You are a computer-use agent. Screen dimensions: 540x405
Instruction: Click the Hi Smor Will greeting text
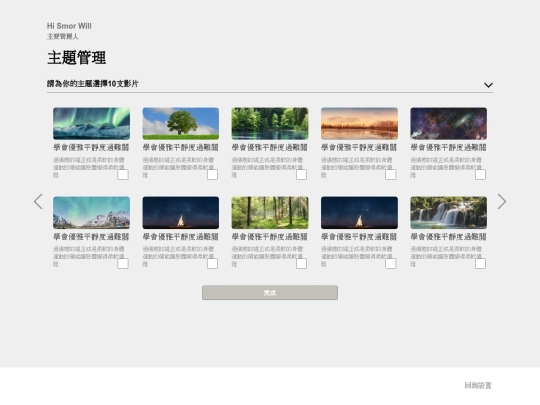69,26
